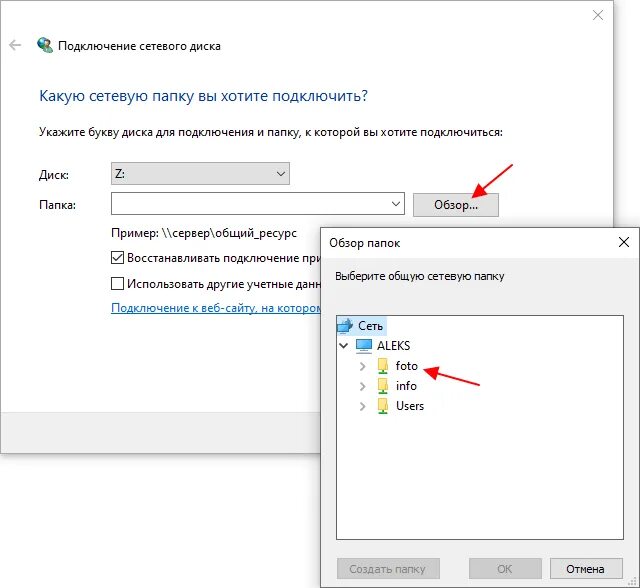
Task: Click the info shared folder icon
Action: tap(382, 386)
